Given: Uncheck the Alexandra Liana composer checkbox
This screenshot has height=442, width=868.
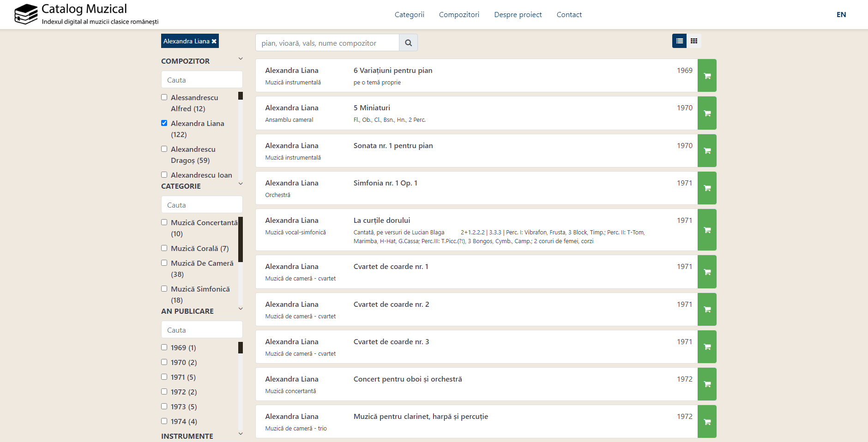Looking at the screenshot, I should pyautogui.click(x=164, y=123).
